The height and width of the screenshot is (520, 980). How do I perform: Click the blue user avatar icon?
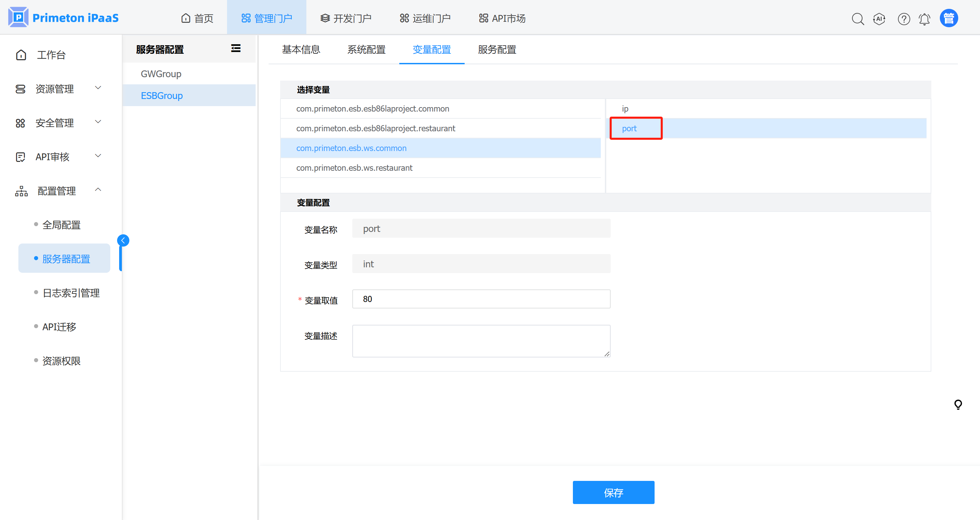[949, 18]
